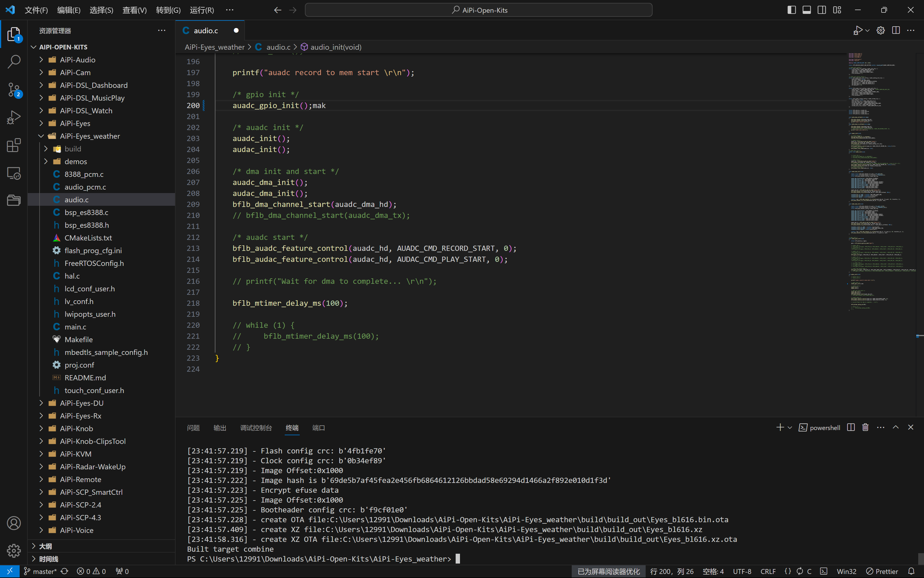Click UTF-8 encoding in status bar
Screen dimensions: 924x578
(x=742, y=571)
